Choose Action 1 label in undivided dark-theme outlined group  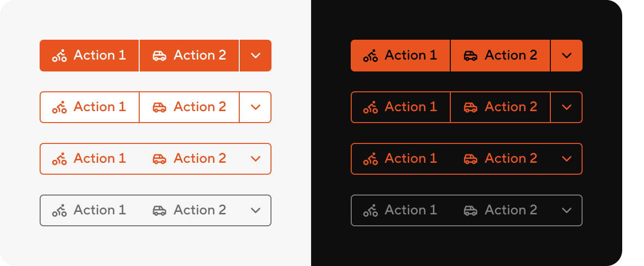click(x=411, y=158)
